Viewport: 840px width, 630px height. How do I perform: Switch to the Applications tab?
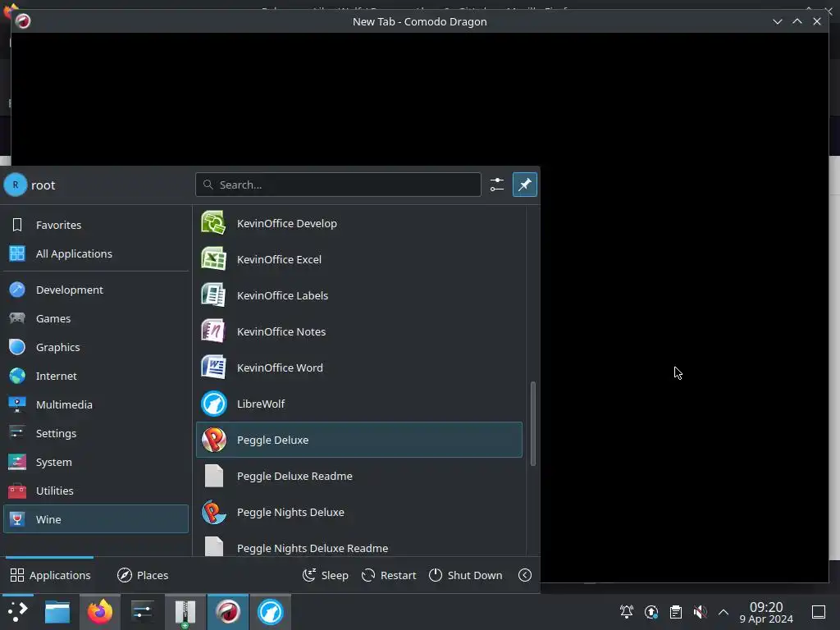(50, 575)
